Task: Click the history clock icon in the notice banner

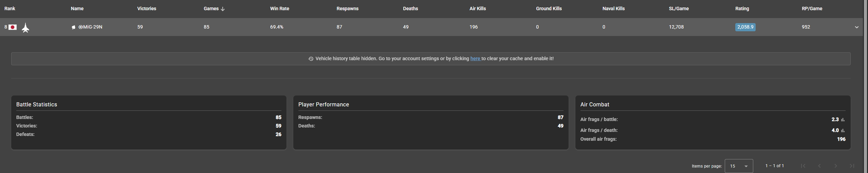Action: [x=311, y=59]
